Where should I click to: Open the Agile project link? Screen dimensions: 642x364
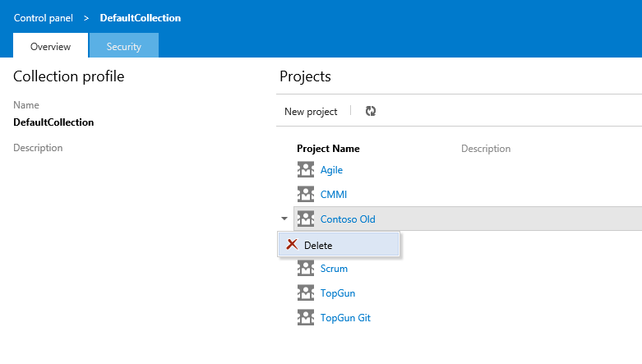(331, 170)
